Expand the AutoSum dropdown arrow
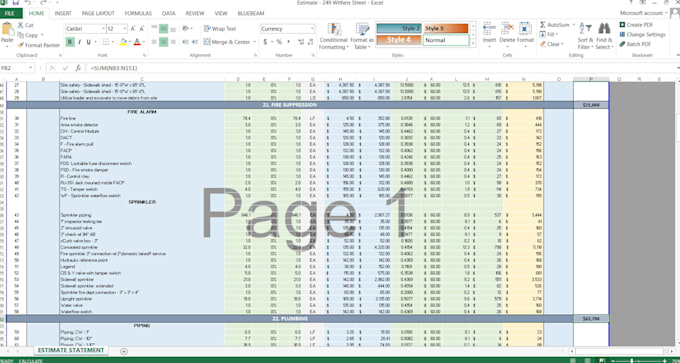The height and width of the screenshot is (363, 680). (574, 25)
